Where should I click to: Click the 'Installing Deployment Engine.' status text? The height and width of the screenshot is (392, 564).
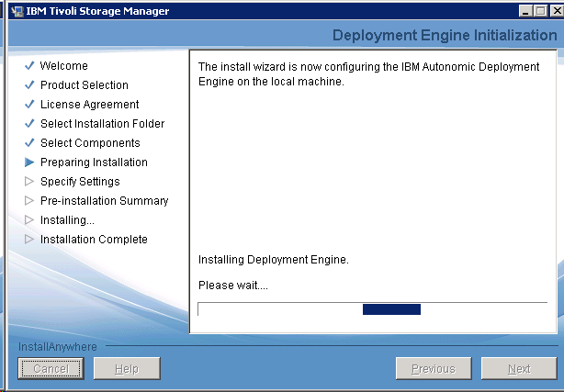click(274, 260)
